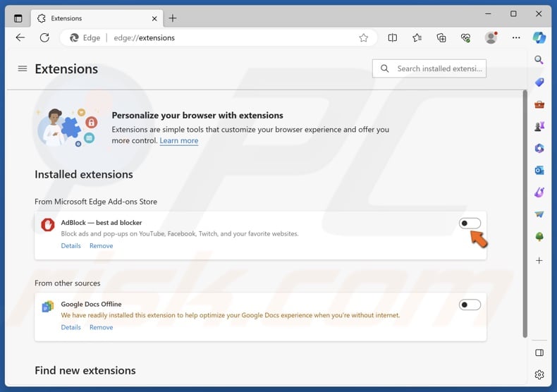
Task: Open Details for Google Docs Offline
Action: (x=71, y=327)
